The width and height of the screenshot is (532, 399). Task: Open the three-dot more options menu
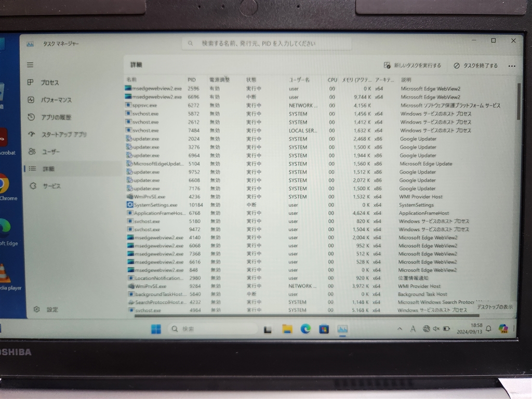(x=512, y=66)
